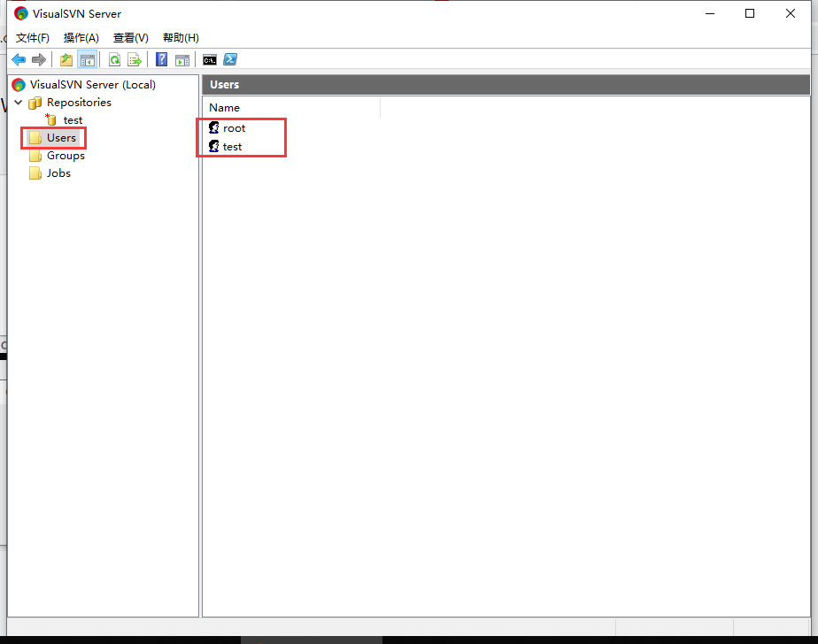Click VisualSVN logo in title bar
The height and width of the screenshot is (644, 818).
(21, 13)
